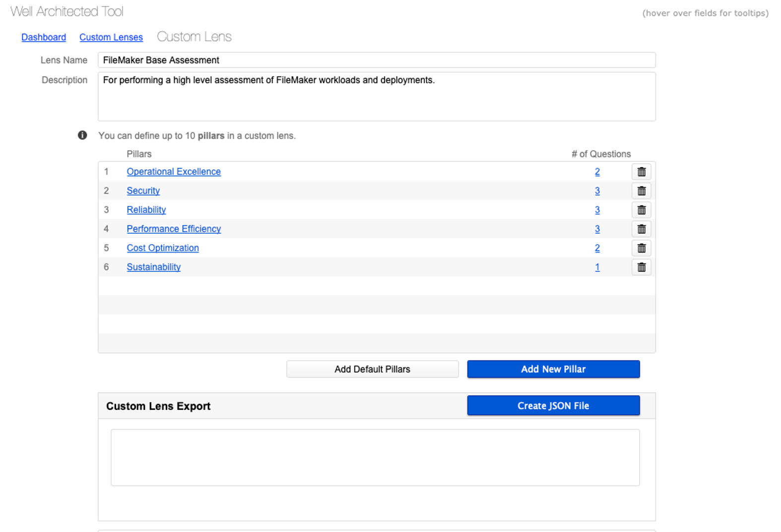
Task: Select the Performance Efficiency pillar link
Action: pyautogui.click(x=174, y=229)
